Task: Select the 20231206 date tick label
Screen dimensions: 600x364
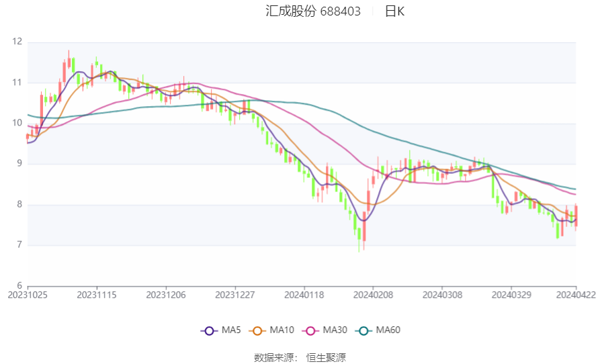Action: click(x=165, y=294)
